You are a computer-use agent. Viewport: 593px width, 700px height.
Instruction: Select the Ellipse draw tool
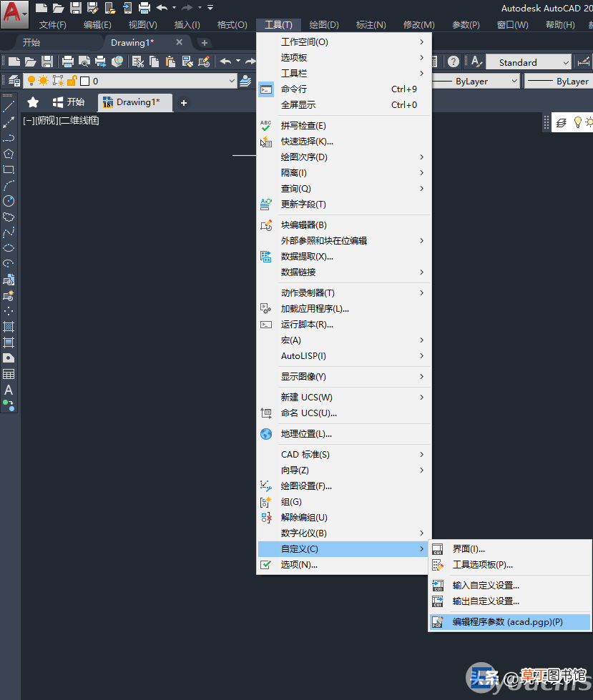tap(9, 248)
